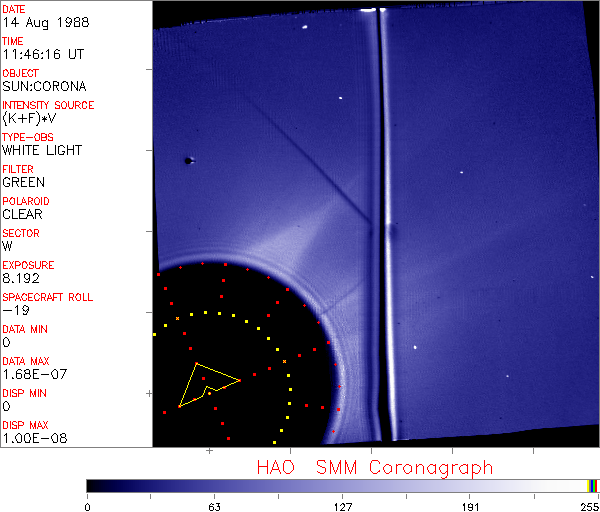600x512 pixels.
Task: Select the time value 11:46:16 UT
Action: (43, 54)
